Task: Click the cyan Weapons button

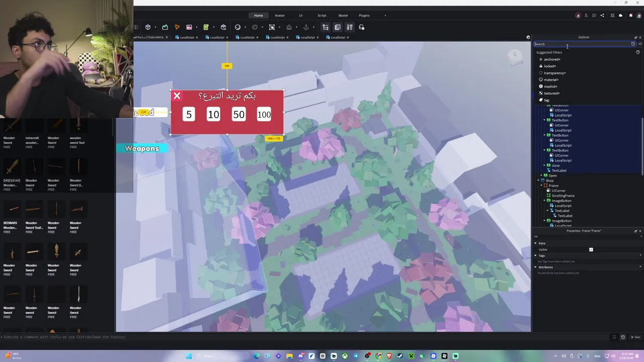Action: 142,148
